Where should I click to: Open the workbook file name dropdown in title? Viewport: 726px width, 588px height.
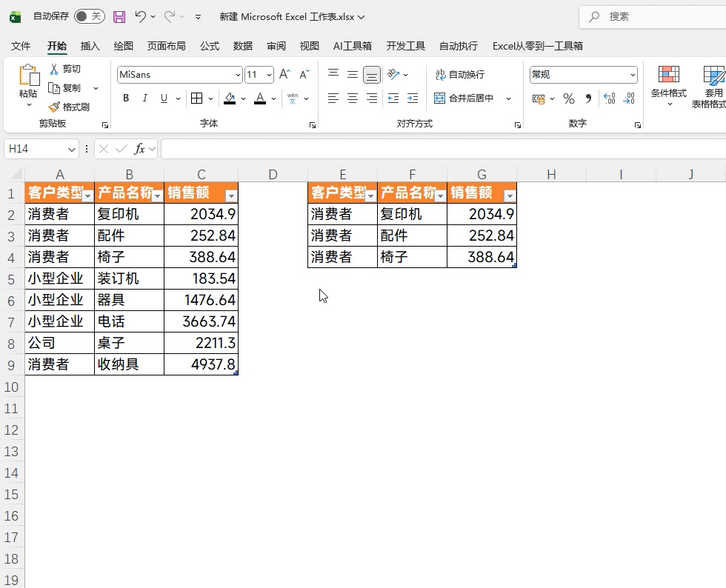[362, 17]
